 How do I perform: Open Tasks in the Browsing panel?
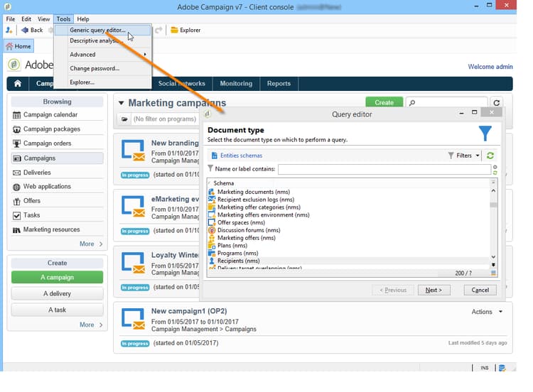pos(57,215)
